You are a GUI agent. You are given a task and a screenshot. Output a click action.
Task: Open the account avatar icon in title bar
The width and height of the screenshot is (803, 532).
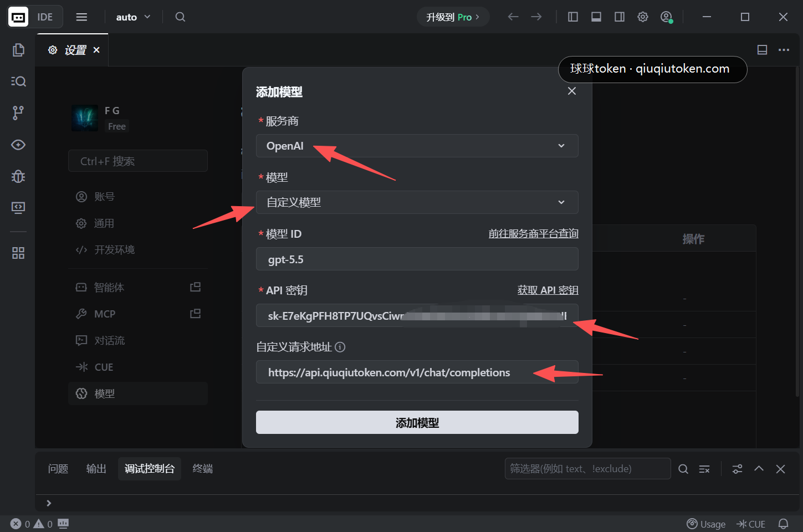(x=667, y=17)
